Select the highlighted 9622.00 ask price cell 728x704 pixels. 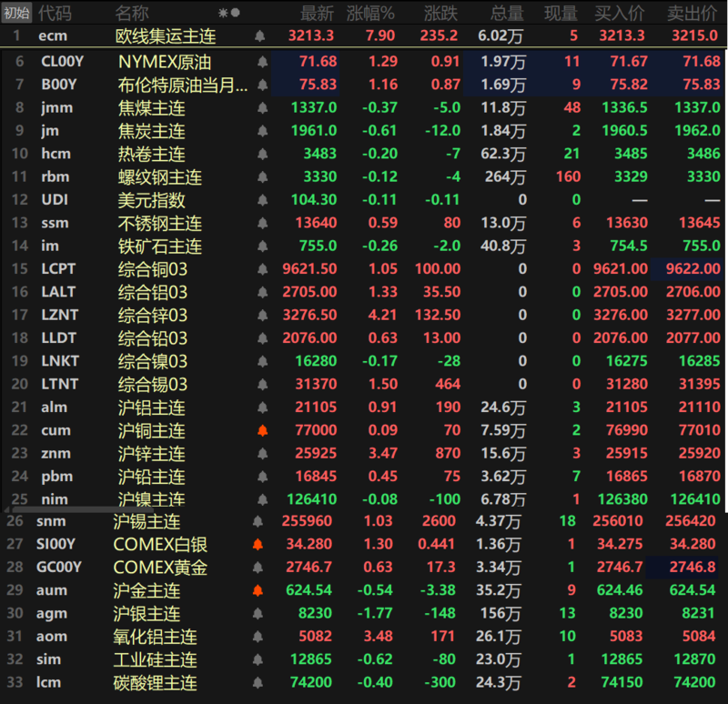tap(687, 269)
